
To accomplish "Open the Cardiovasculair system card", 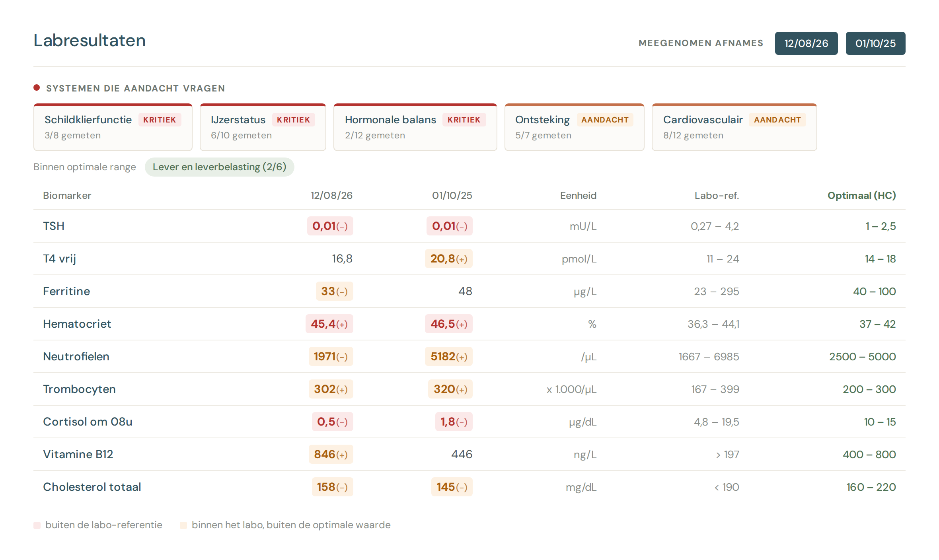I will point(734,127).
